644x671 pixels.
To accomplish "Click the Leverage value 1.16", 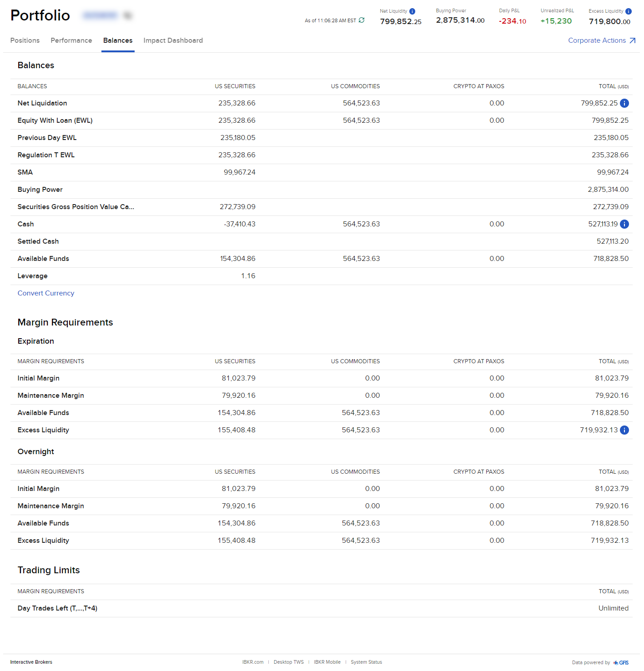I will point(248,276).
